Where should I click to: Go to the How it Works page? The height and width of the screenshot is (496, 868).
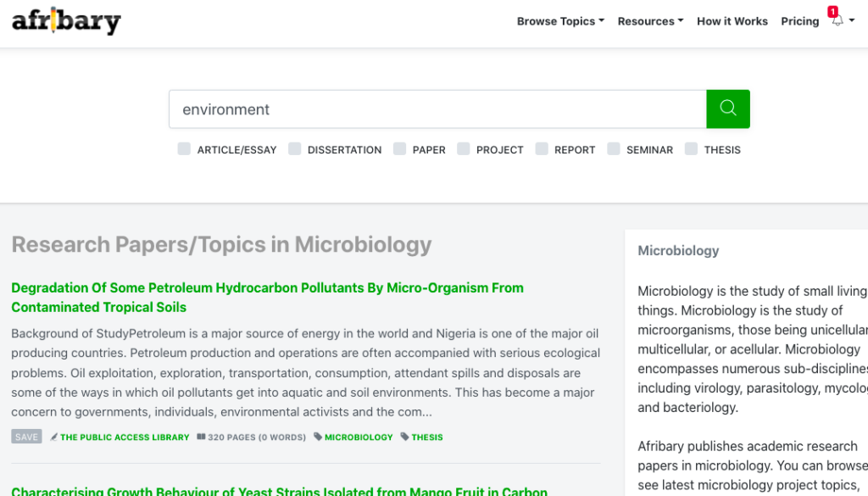coord(732,21)
